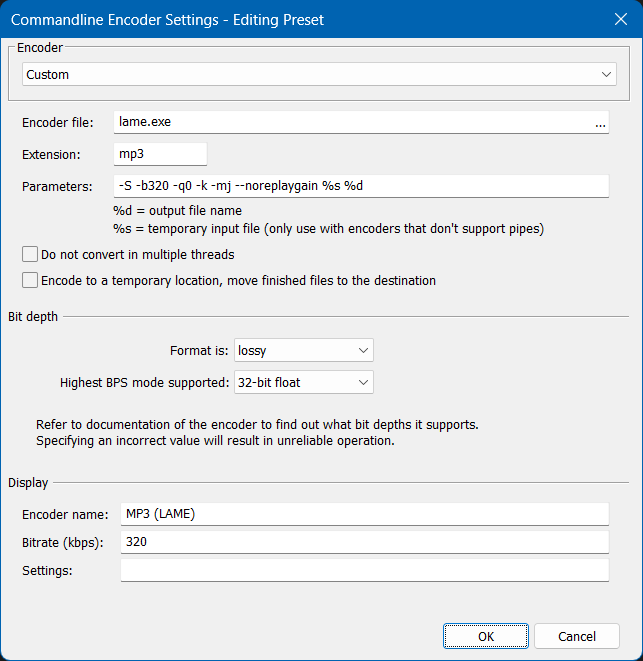Click the "Display" section header
Image resolution: width=643 pixels, height=661 pixels.
[28, 483]
